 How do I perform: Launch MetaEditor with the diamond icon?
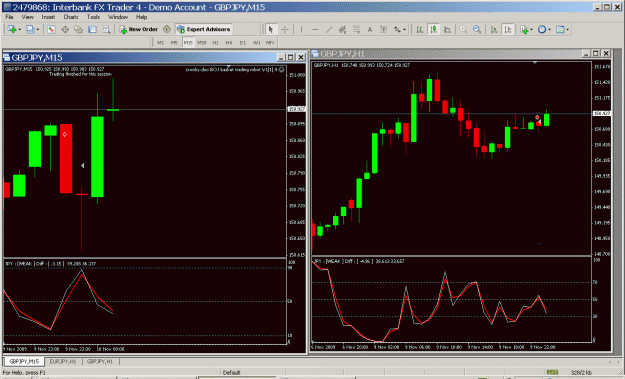click(167, 29)
